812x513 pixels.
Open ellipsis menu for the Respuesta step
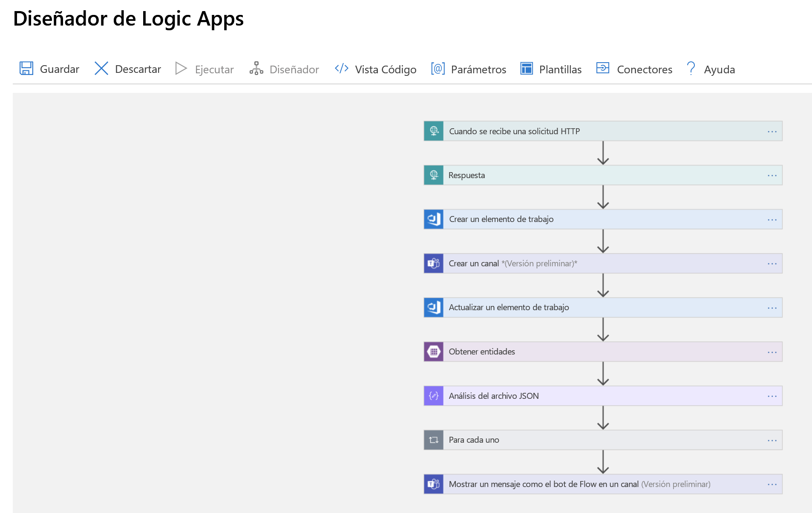tap(772, 176)
